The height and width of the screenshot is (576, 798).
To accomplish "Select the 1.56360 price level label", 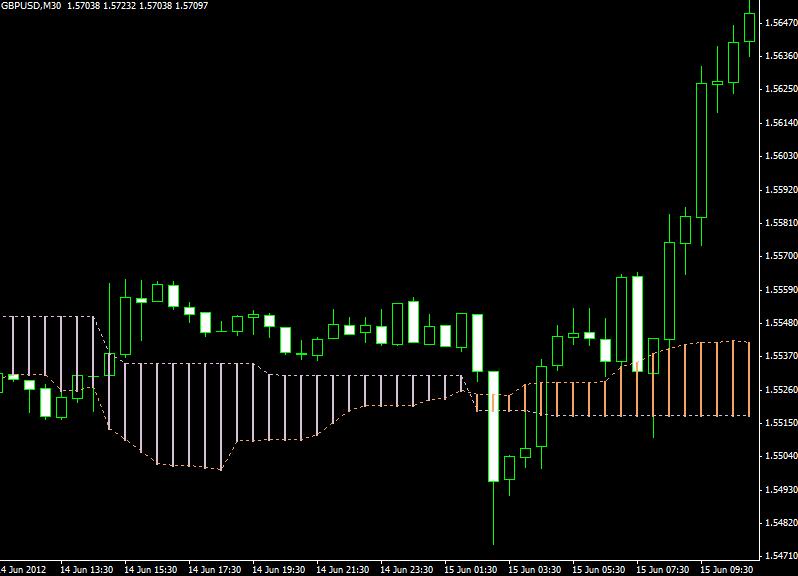I will 781,55.
